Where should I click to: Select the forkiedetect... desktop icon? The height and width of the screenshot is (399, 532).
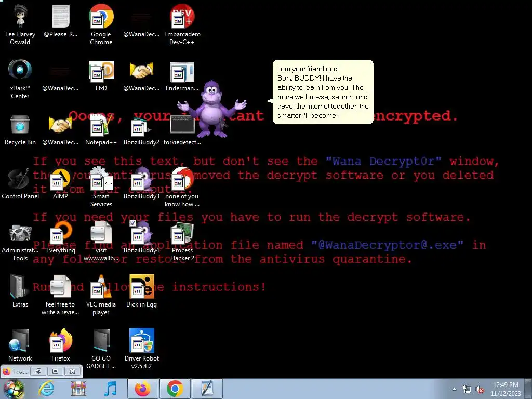(182, 129)
